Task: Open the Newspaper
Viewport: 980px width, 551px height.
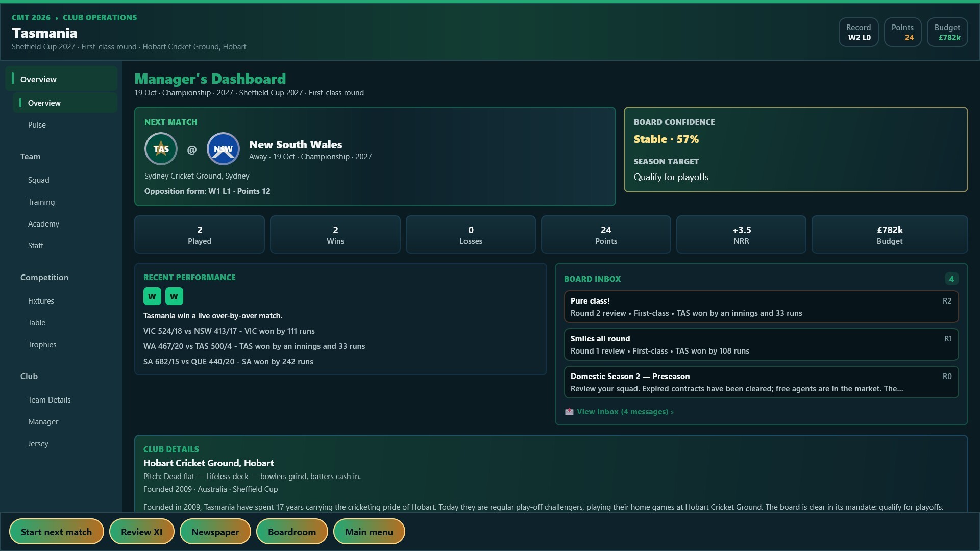Action: 215,532
